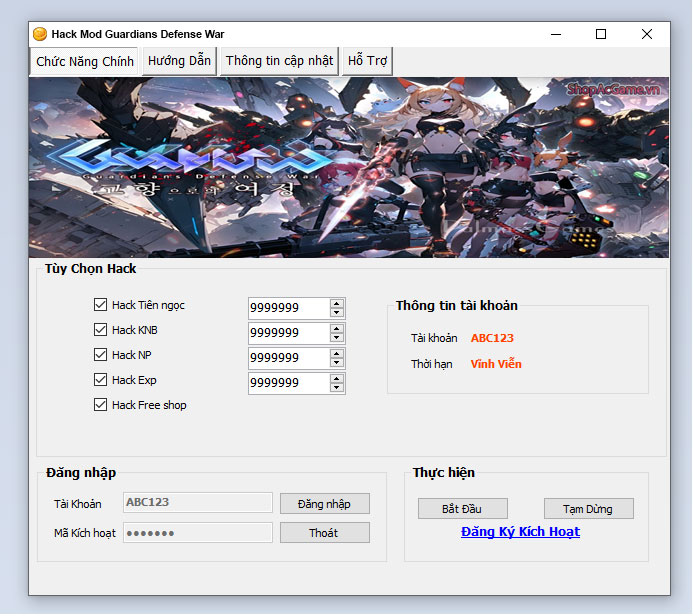Click the Thời hạn label
The image size is (693, 616).
coord(432,364)
